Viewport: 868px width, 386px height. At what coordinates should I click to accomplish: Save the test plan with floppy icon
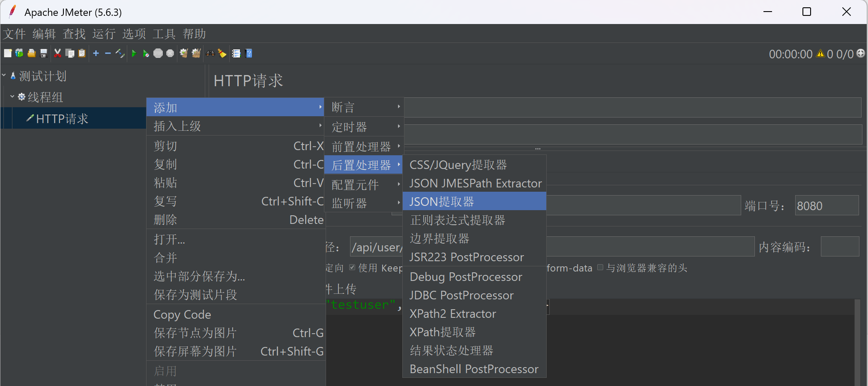point(43,53)
